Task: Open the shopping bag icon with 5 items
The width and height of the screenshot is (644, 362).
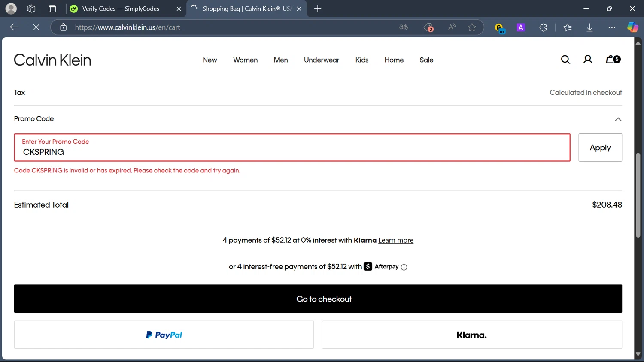Action: pyautogui.click(x=613, y=60)
